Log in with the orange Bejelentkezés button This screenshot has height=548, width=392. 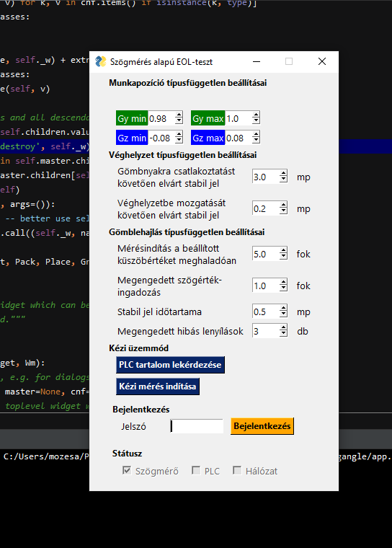click(262, 426)
